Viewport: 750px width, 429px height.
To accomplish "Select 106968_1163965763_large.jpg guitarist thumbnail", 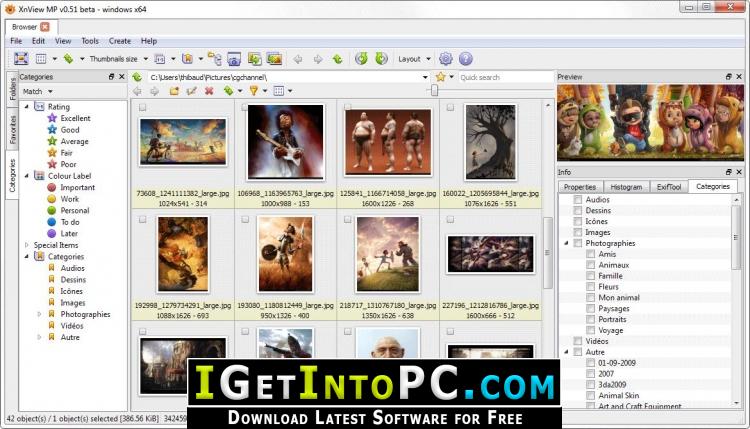I will 286,142.
